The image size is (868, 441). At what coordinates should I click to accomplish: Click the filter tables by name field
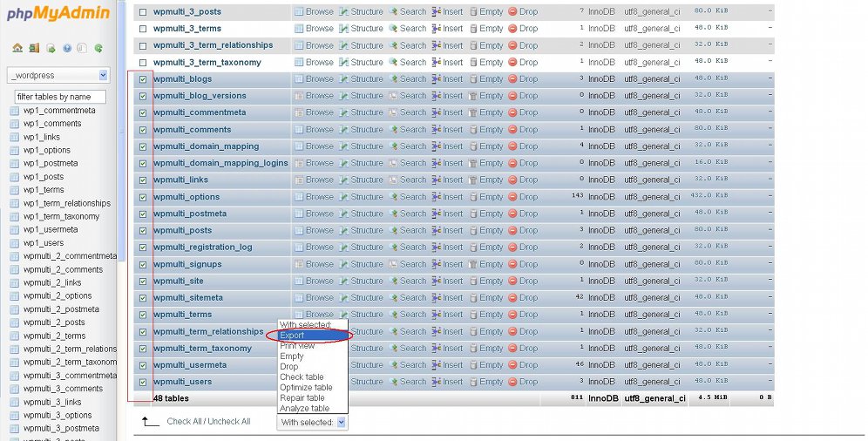(x=60, y=97)
